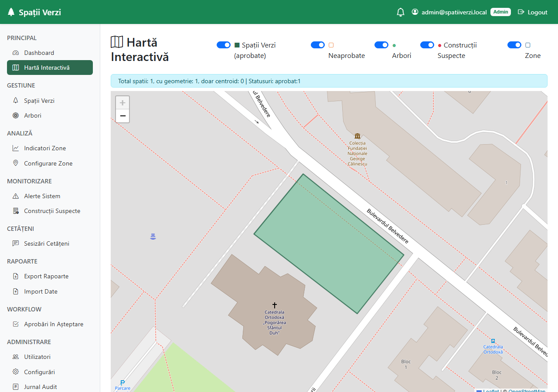Click the Configurare Zone pin icon

16,163
